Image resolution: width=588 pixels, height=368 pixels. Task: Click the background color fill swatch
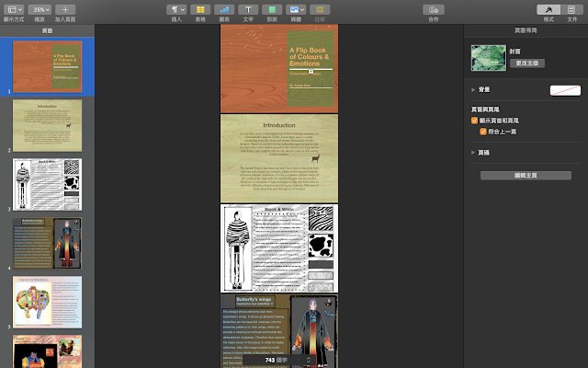[x=565, y=90]
